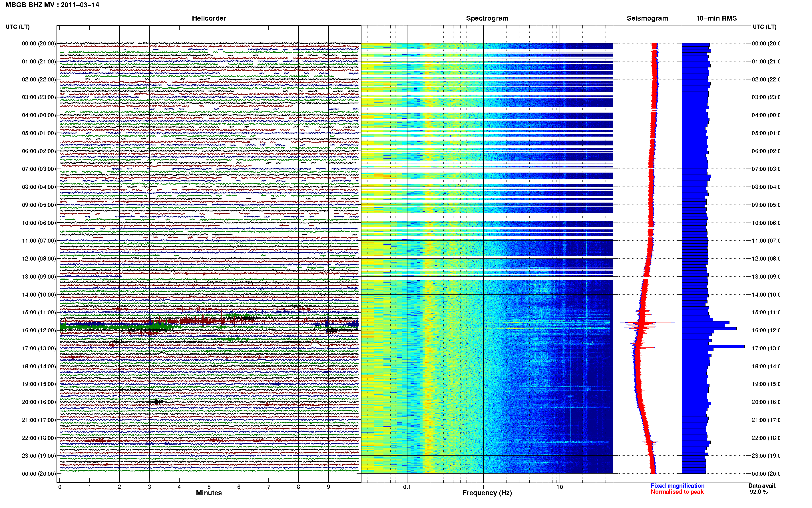Click the left '07:00 (03:00)' time label
This screenshot has width=812, height=508.
(39, 169)
